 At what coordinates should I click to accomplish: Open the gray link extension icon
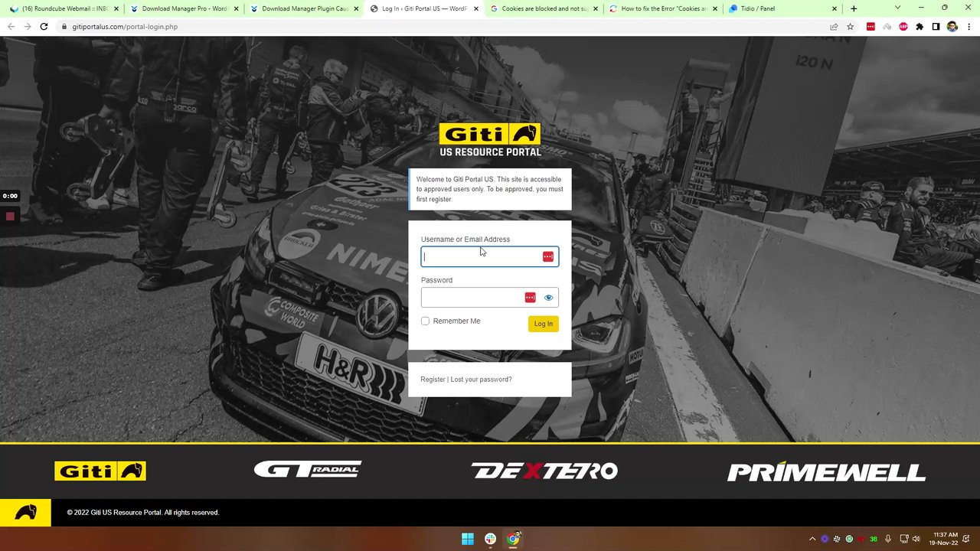(x=887, y=26)
